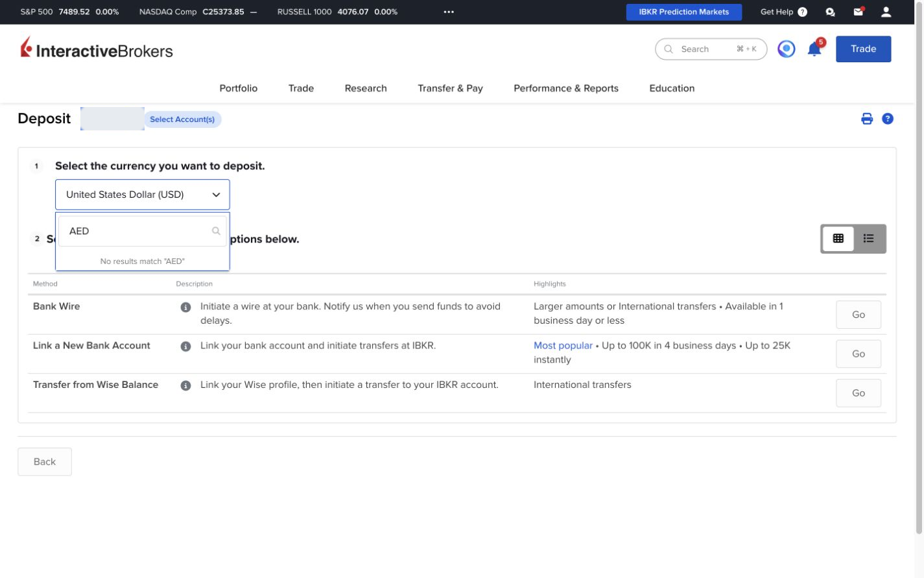This screenshot has height=578, width=924.
Task: Click the Get Help question mark icon
Action: [x=803, y=12]
